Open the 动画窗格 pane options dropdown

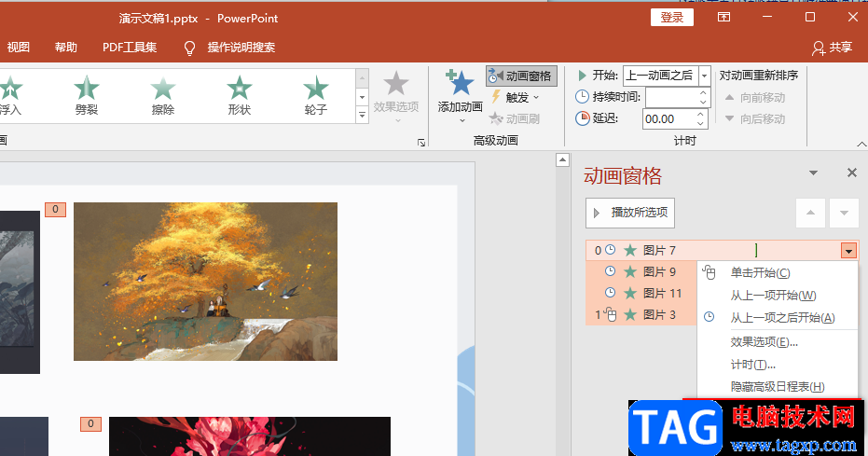[813, 173]
